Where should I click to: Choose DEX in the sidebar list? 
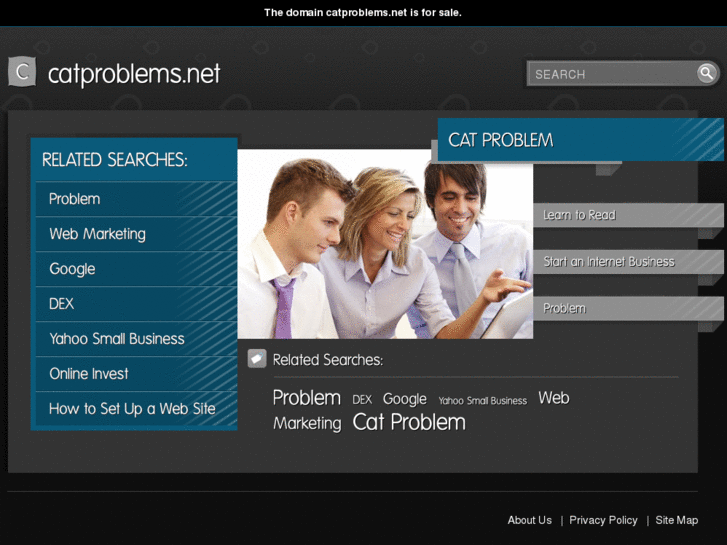click(136, 304)
